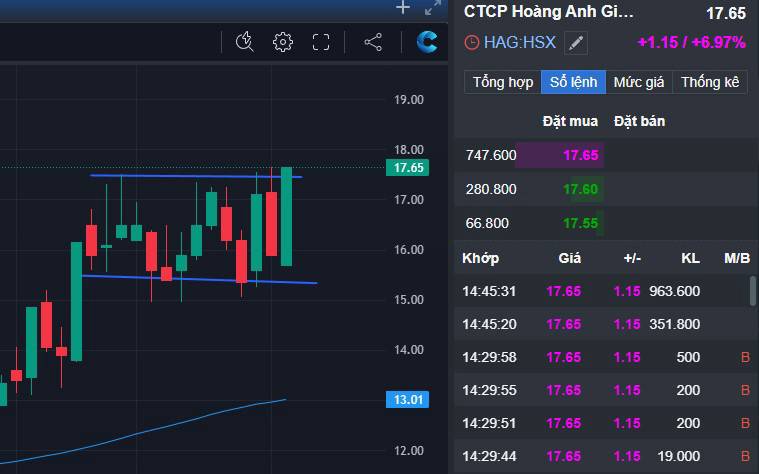Switch to the Thống kê tab
Viewport: 759px width, 474px height.
tap(710, 82)
